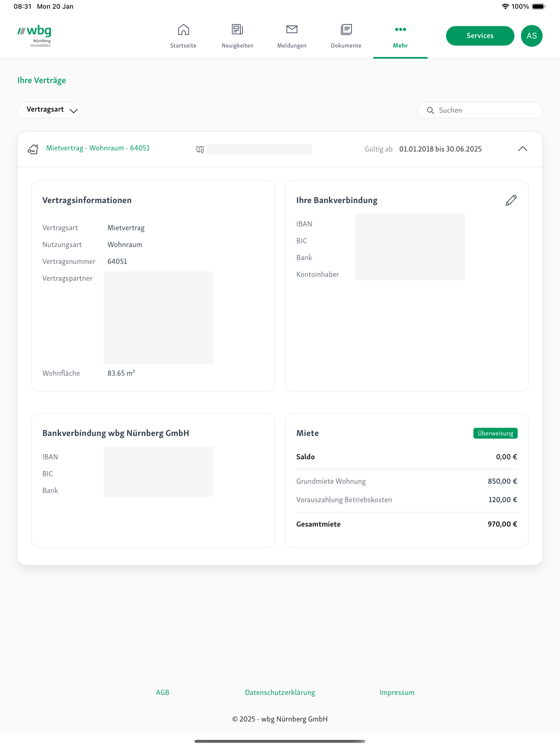Open the AGB footer link
This screenshot has width=560, height=747.
tap(162, 692)
